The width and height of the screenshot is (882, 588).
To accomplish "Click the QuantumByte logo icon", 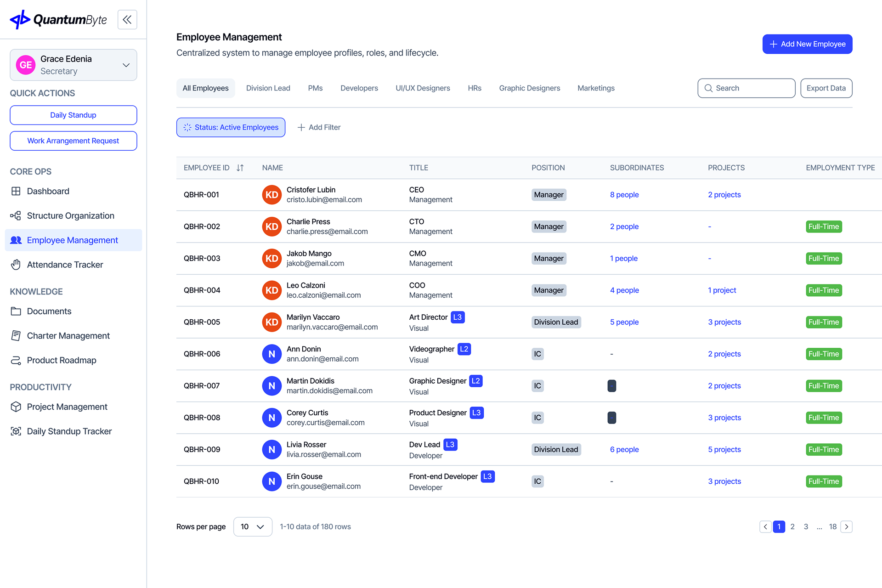I will 20,20.
